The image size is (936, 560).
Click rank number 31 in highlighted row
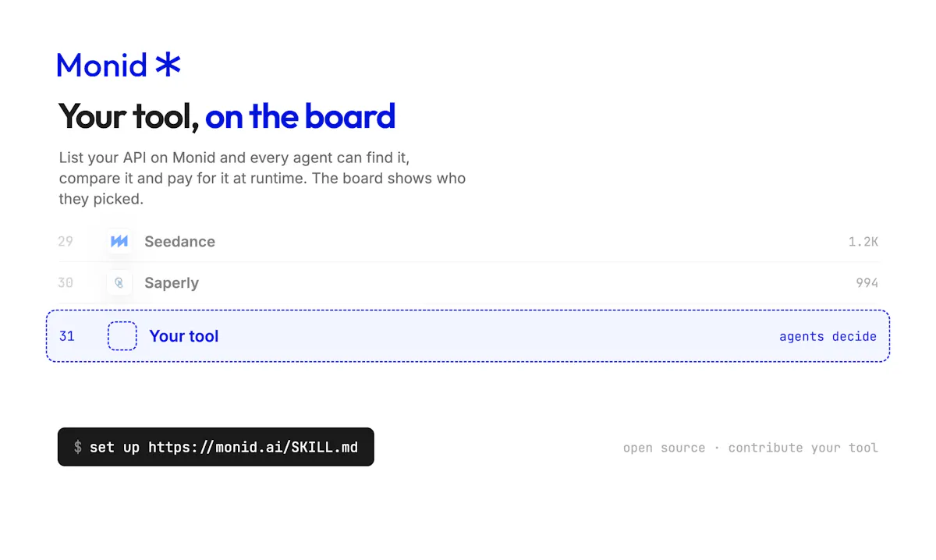67,337
